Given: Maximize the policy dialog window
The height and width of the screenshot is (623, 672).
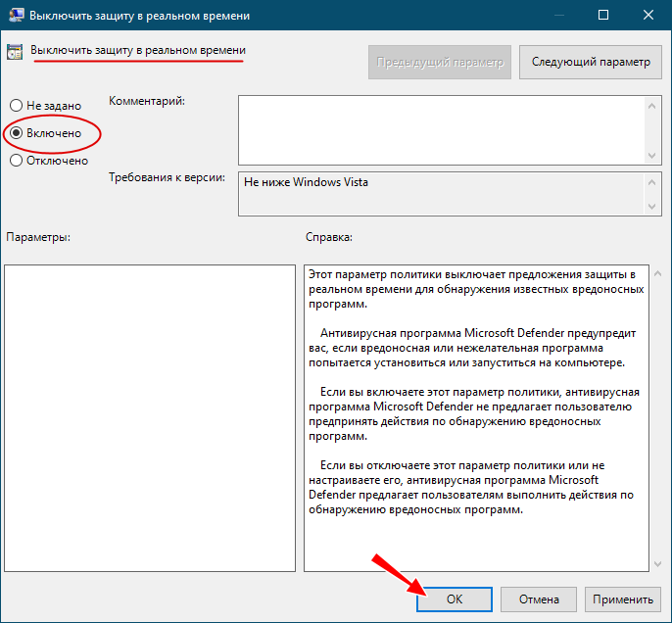Looking at the screenshot, I should (x=603, y=15).
